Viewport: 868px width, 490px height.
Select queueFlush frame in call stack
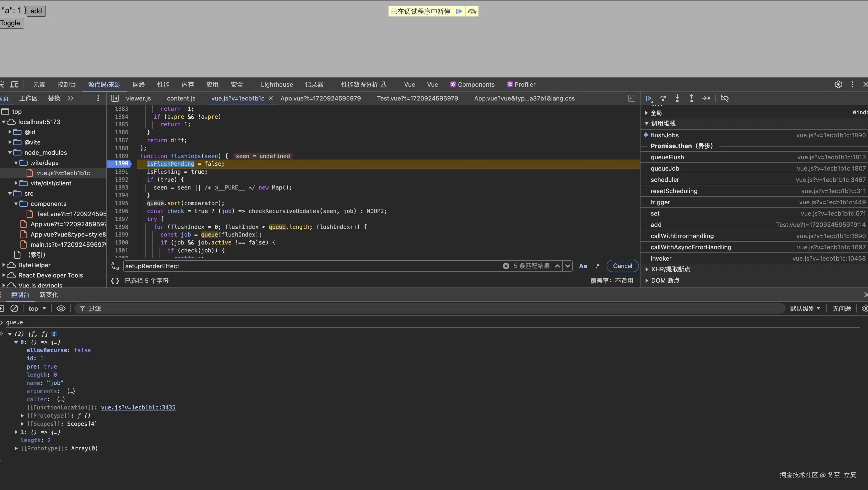(x=667, y=157)
